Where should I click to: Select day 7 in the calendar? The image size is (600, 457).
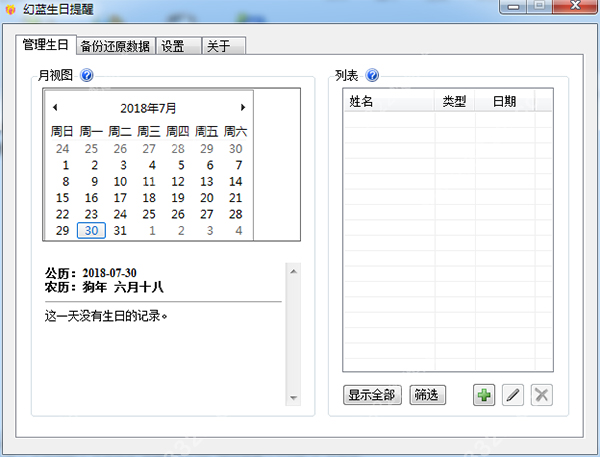click(239, 165)
